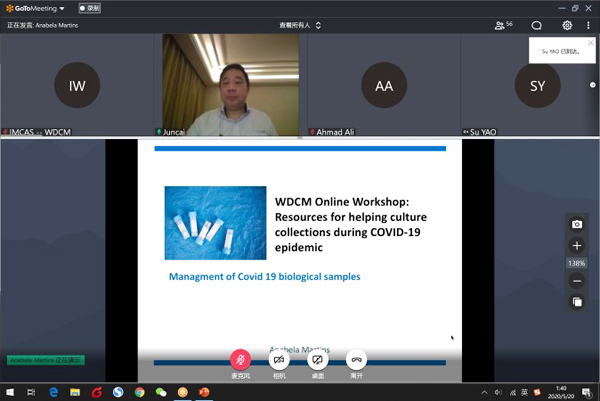This screenshot has height=401, width=600.
Task: Leave the meeting with hang-up button
Action: pos(356,360)
